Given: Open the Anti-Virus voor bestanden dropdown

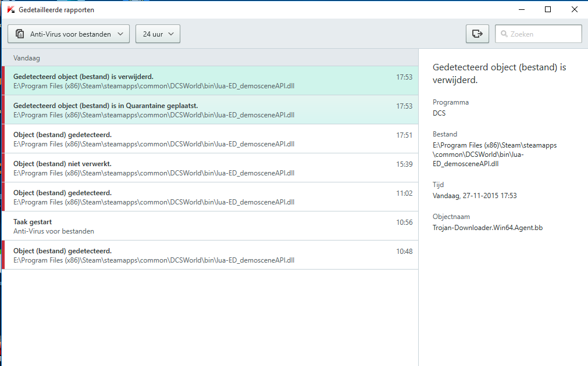Looking at the screenshot, I should 69,34.
